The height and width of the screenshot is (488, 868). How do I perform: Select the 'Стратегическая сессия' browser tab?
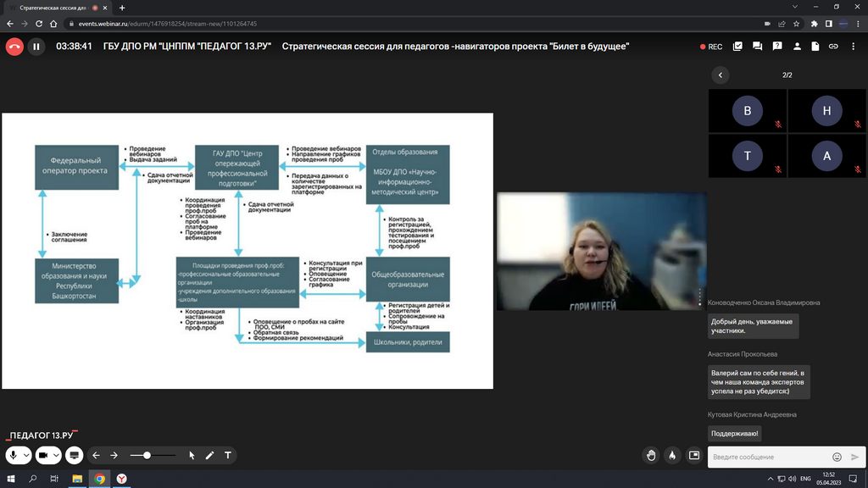55,8
